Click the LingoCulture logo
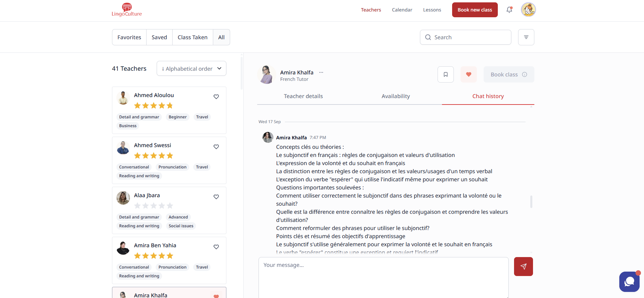This screenshot has height=298, width=644. pyautogui.click(x=127, y=10)
